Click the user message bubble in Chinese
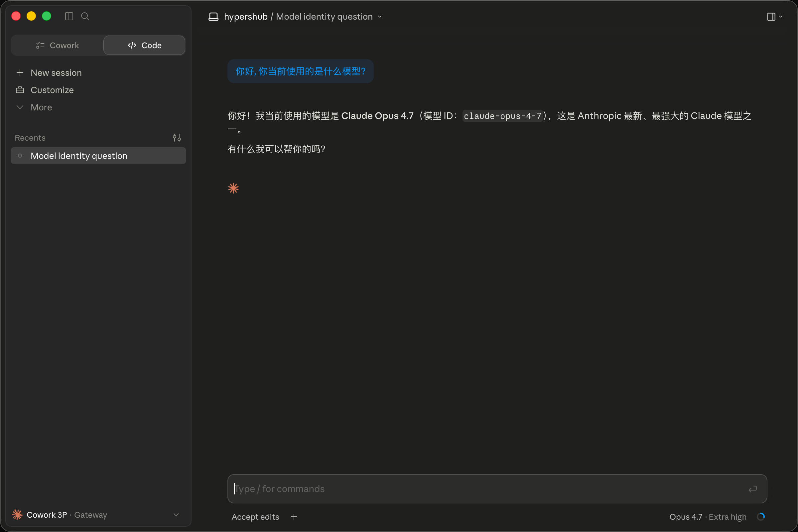This screenshot has height=532, width=798. 300,71
